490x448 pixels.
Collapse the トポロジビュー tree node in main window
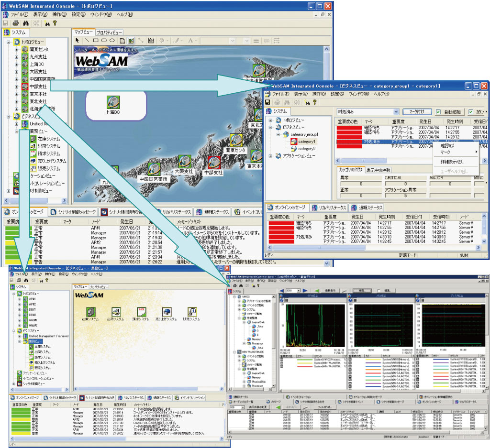(9, 42)
